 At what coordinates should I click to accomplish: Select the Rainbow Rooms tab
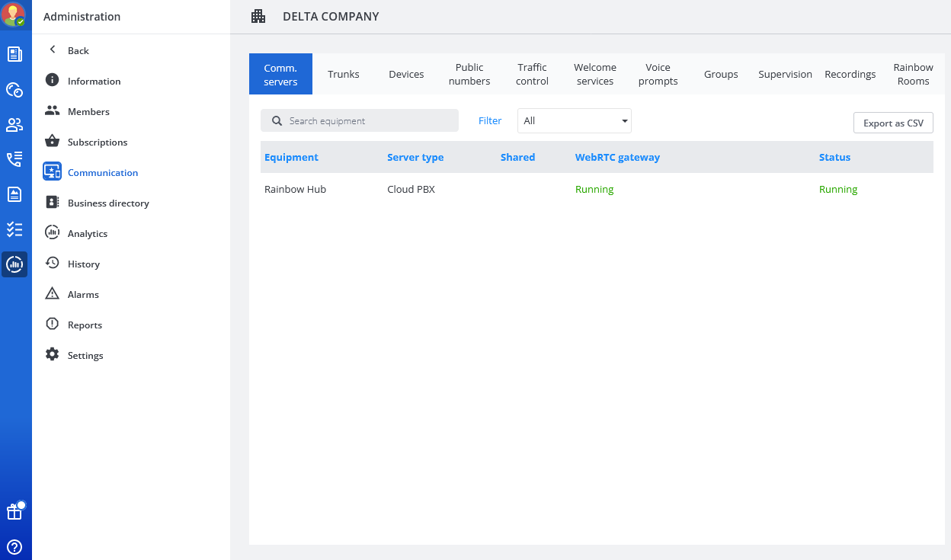tap(913, 75)
